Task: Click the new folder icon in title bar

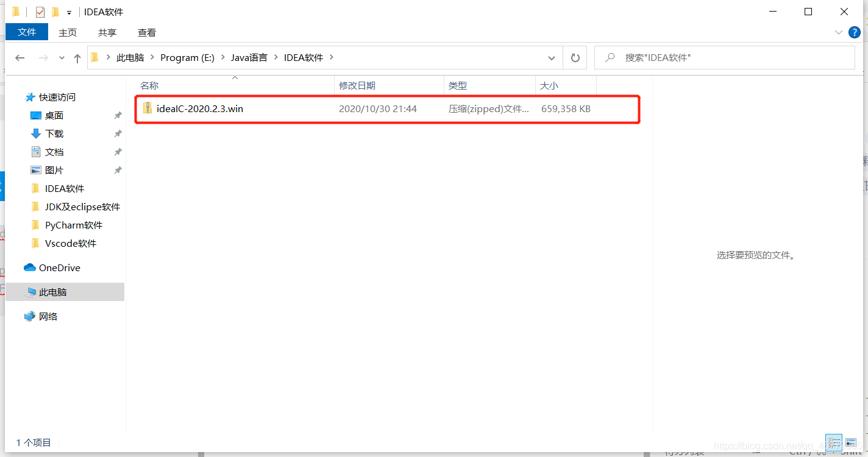Action: [x=55, y=12]
